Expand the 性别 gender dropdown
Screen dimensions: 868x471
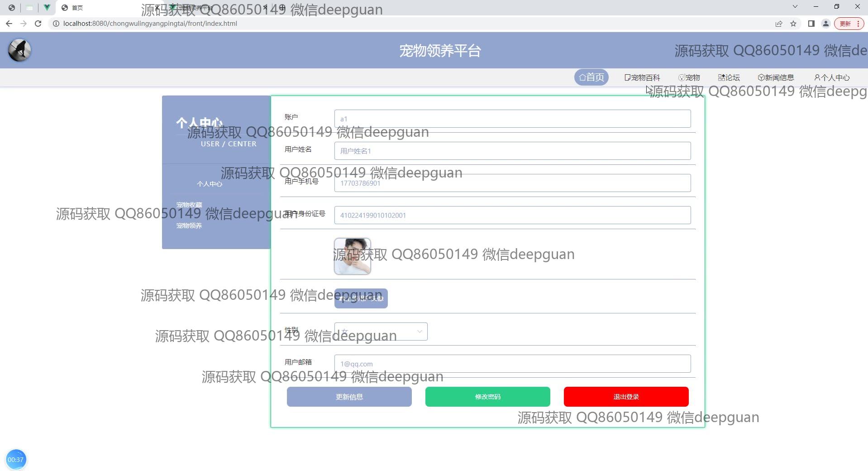click(381, 332)
